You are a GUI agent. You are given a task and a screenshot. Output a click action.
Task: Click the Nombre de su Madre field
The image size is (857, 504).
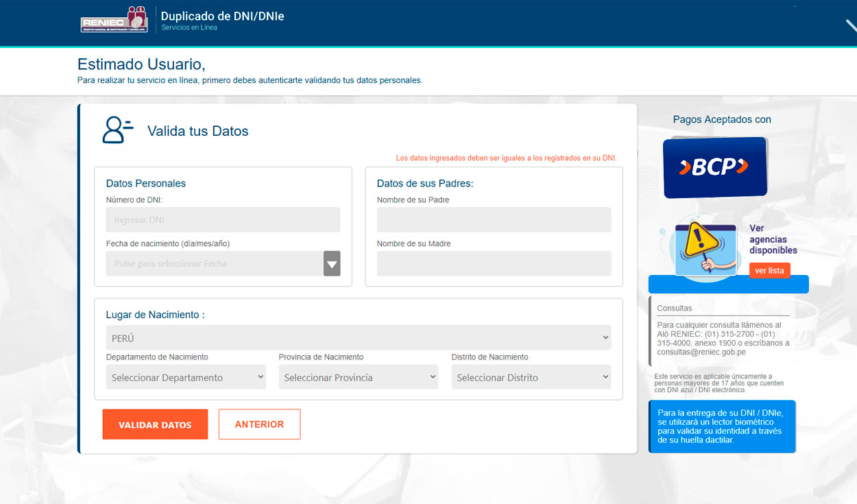pos(494,263)
